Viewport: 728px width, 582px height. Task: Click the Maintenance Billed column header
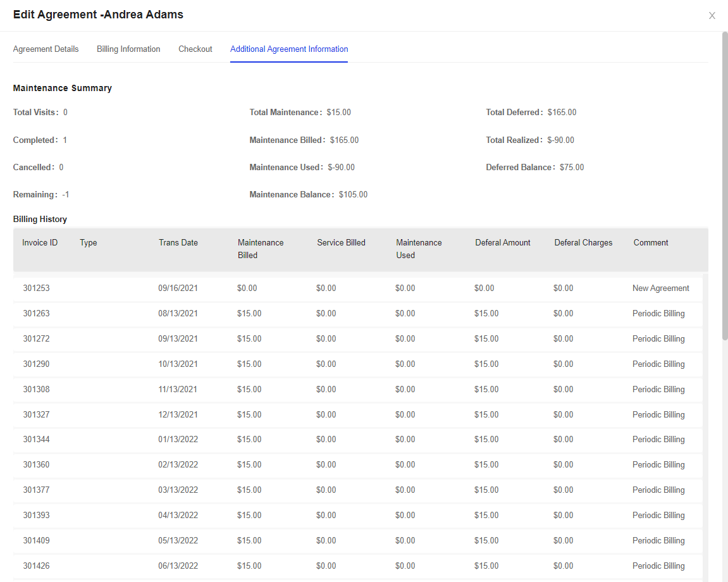click(x=261, y=249)
